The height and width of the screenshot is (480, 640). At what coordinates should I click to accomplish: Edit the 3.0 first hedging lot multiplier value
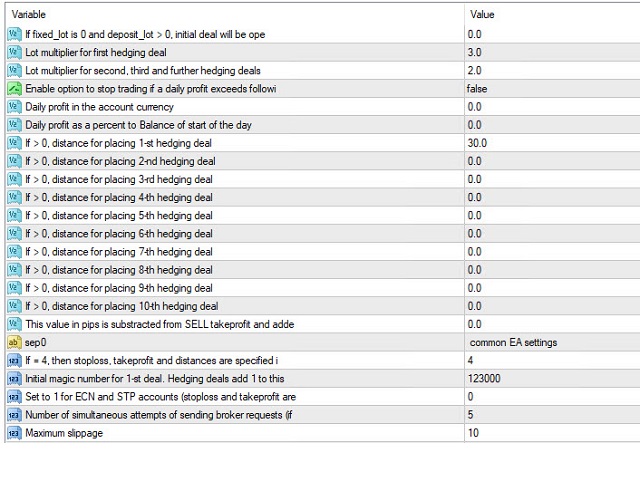474,52
